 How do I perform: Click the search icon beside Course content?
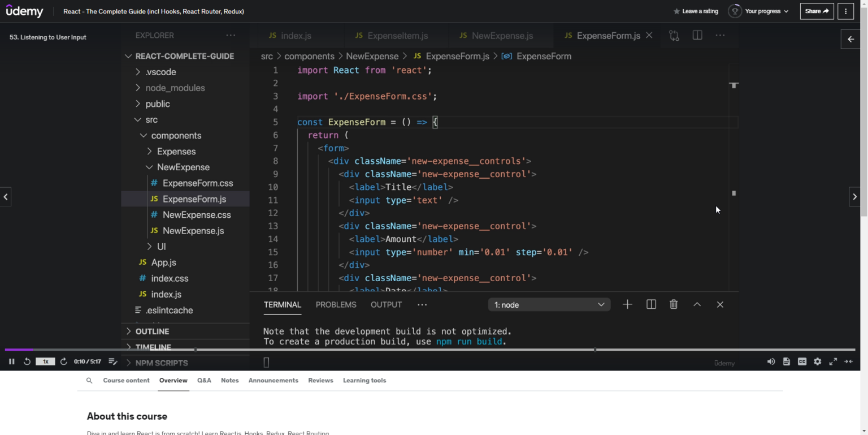[89, 380]
